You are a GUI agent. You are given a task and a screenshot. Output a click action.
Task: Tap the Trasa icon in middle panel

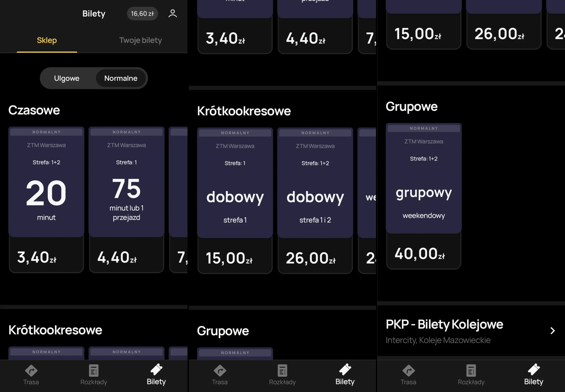click(x=220, y=370)
